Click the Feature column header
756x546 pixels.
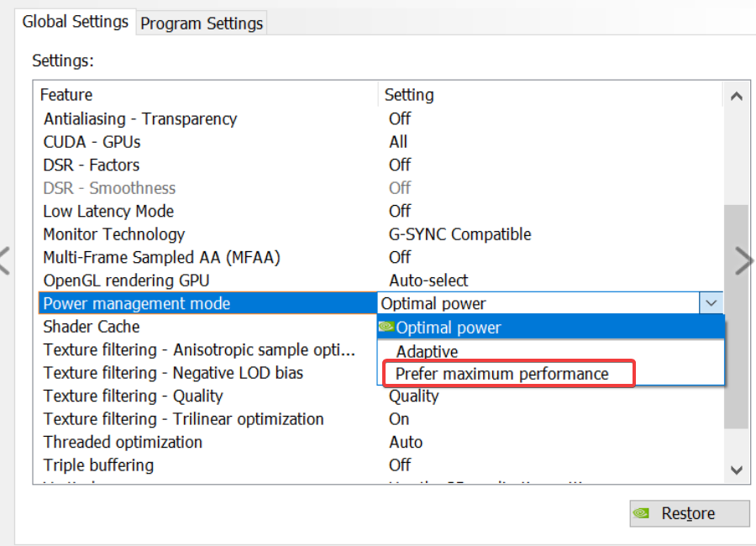[x=66, y=95]
